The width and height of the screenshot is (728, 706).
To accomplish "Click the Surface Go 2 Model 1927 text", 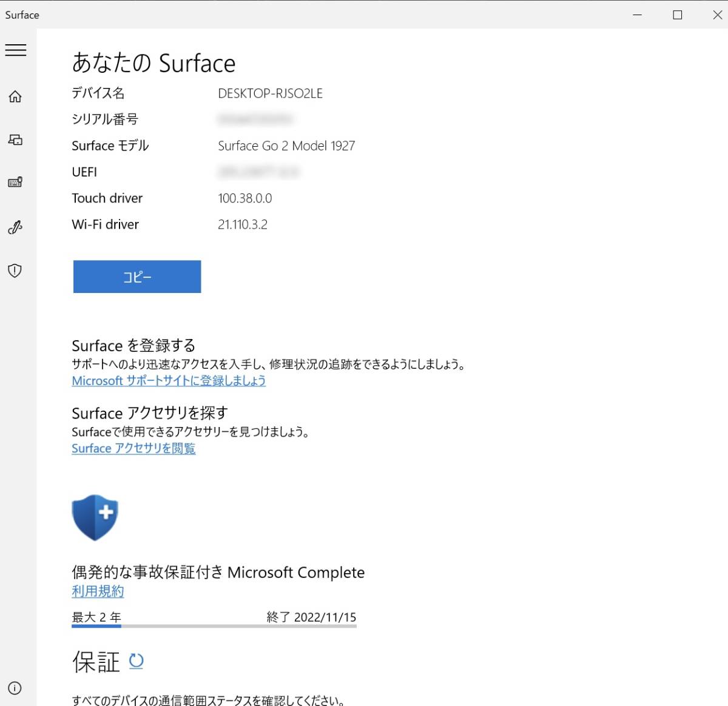I will [286, 146].
